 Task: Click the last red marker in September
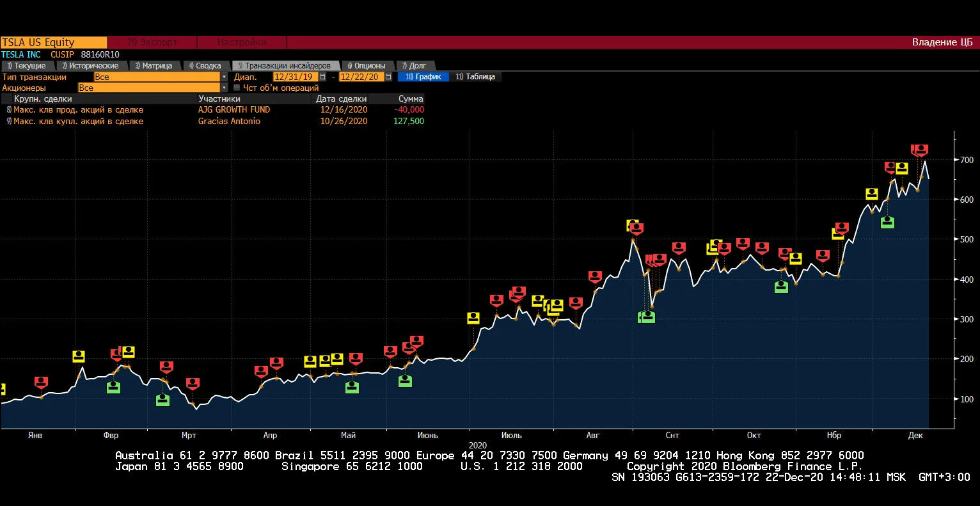679,248
